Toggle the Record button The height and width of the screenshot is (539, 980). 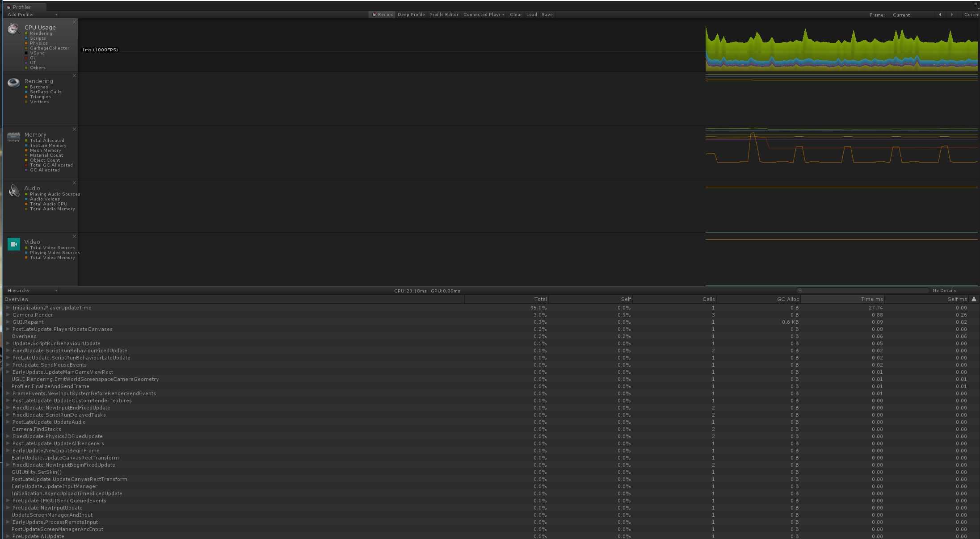point(383,15)
